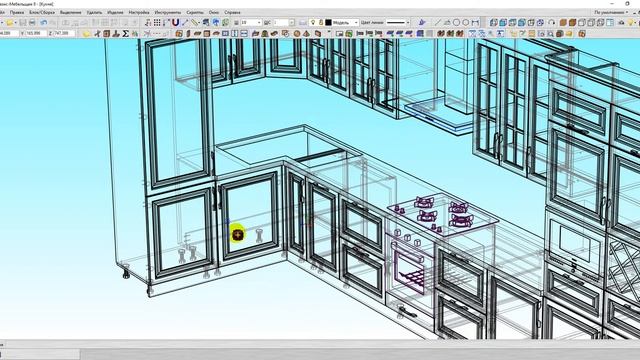Click the printer icon
The width and height of the screenshot is (640, 360).
coord(32,22)
